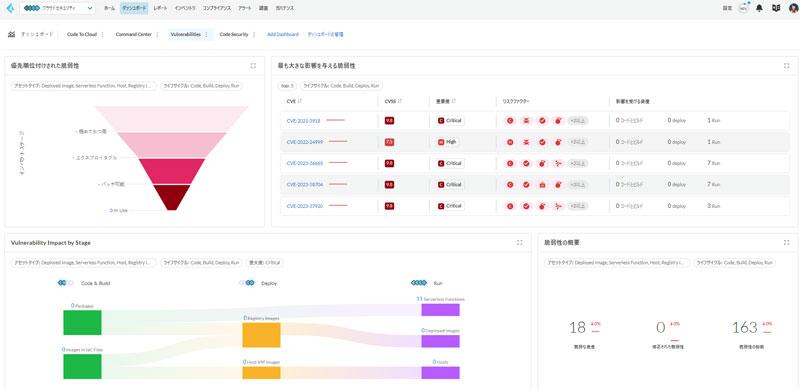Click the ダッシュボードを管理 link
This screenshot has height=389, width=800.
point(326,34)
